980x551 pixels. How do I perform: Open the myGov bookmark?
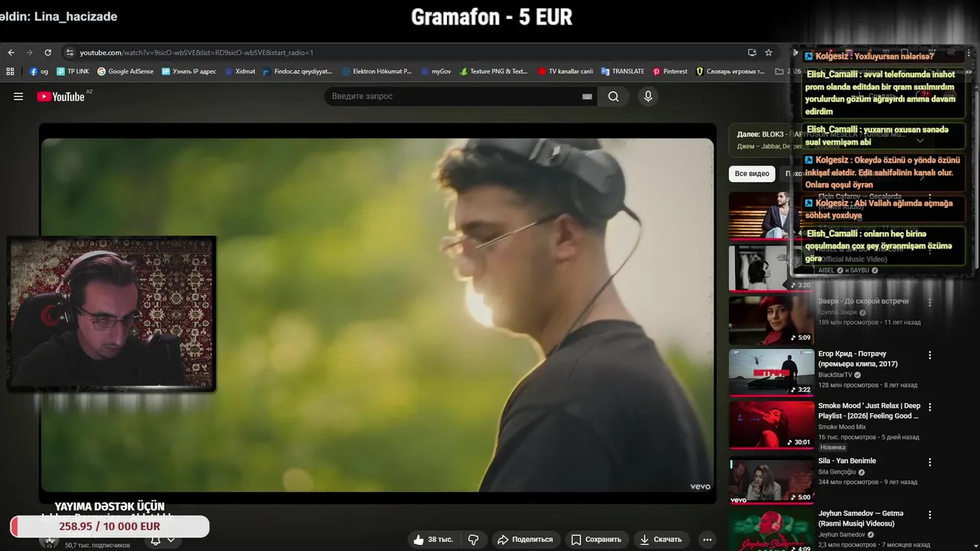[436, 71]
